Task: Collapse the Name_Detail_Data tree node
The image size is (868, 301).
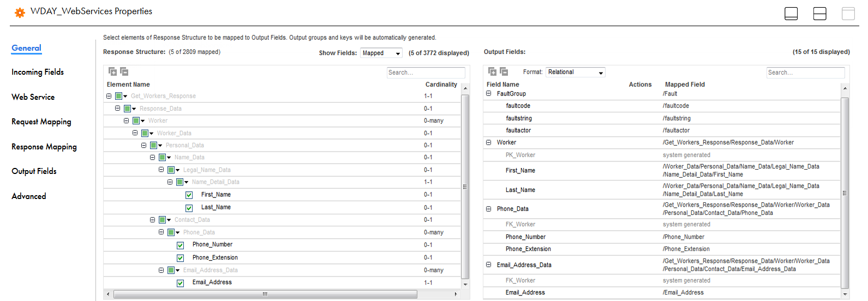Action: [170, 182]
